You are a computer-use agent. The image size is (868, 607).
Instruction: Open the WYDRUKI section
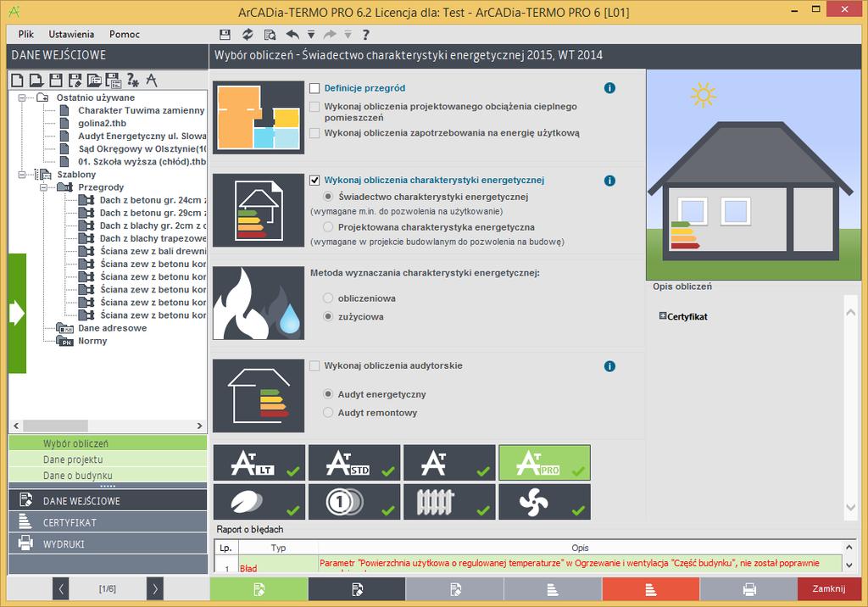click(108, 544)
